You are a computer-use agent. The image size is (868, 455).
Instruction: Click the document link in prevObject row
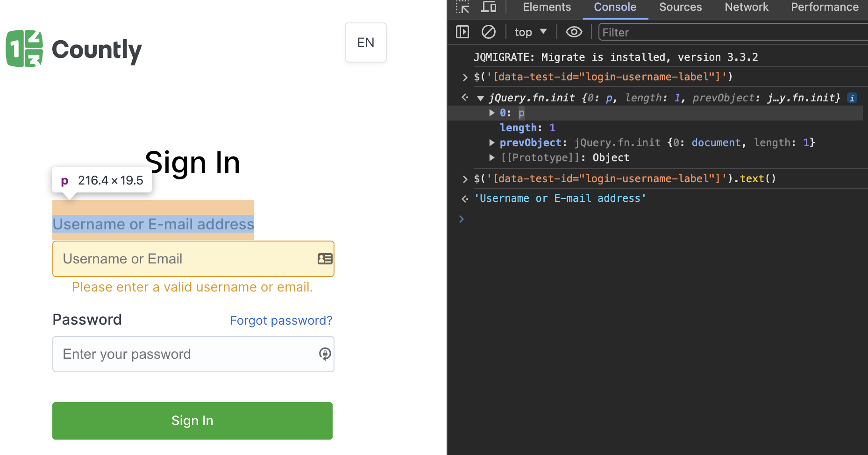tap(716, 142)
